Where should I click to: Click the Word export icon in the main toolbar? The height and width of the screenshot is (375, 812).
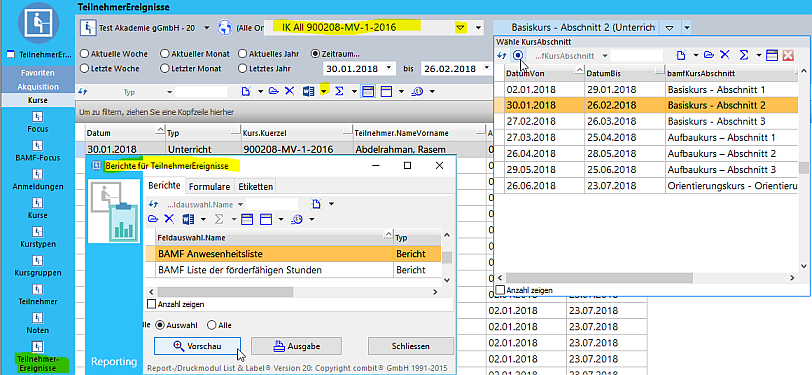309,92
